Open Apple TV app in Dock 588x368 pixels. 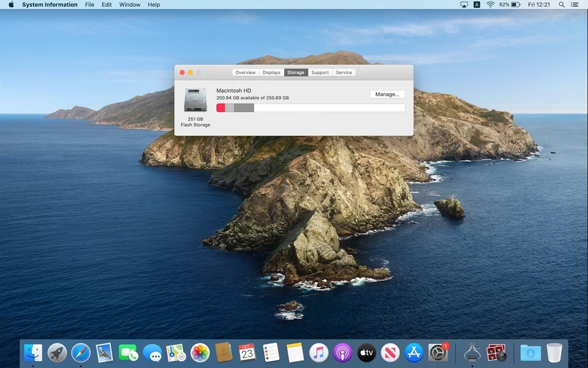[x=366, y=353]
